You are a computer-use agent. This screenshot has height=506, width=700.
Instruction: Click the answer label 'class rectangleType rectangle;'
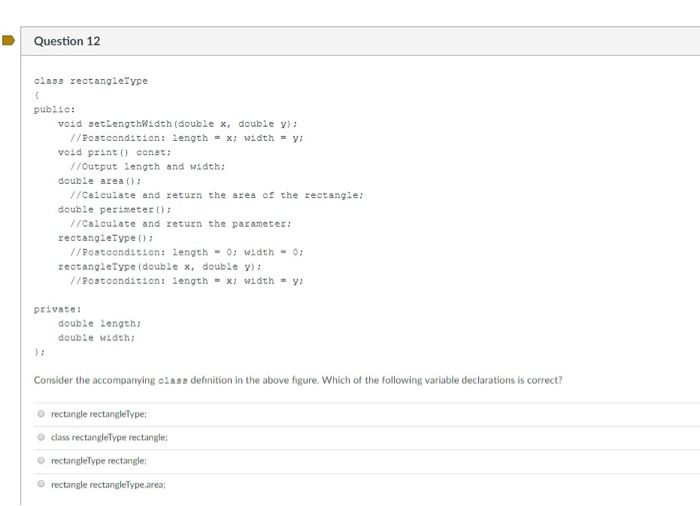tap(109, 437)
